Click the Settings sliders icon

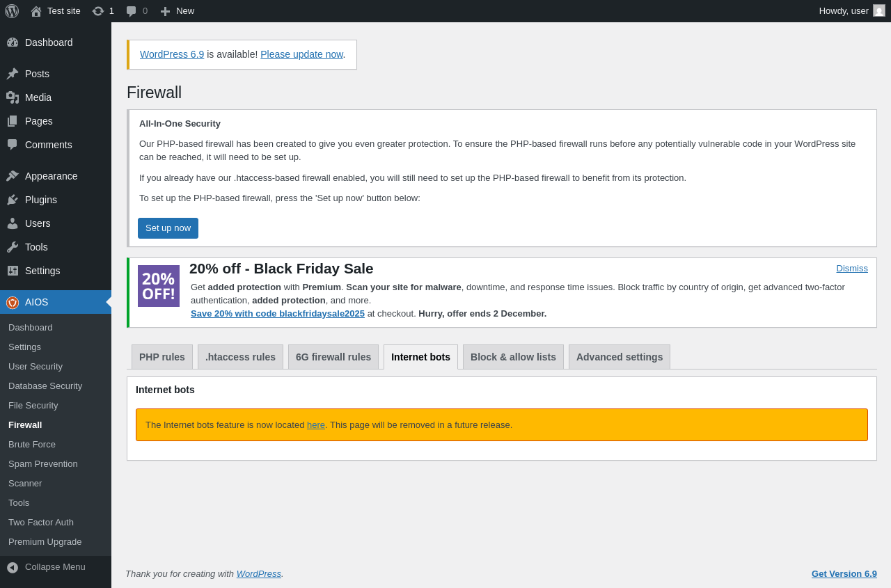coord(13,271)
